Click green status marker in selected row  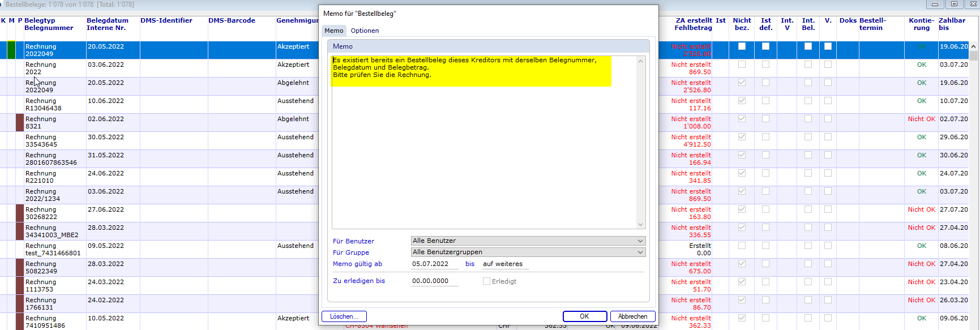(11, 50)
